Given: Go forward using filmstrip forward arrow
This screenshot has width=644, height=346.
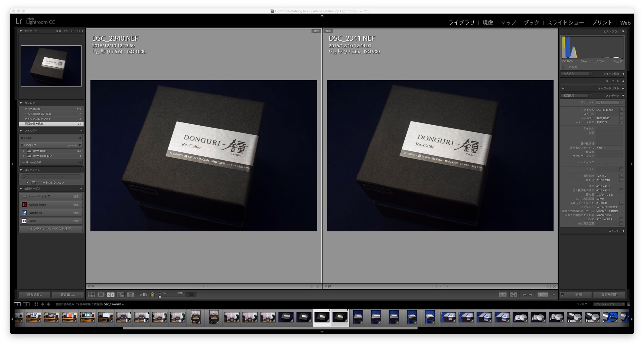Looking at the screenshot, I should click(49, 304).
